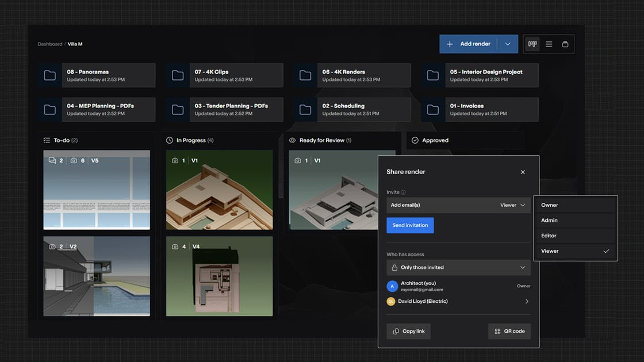The width and height of the screenshot is (644, 362).
Task: Open the 05 - Interior Design Project folder
Action: pos(486,75)
